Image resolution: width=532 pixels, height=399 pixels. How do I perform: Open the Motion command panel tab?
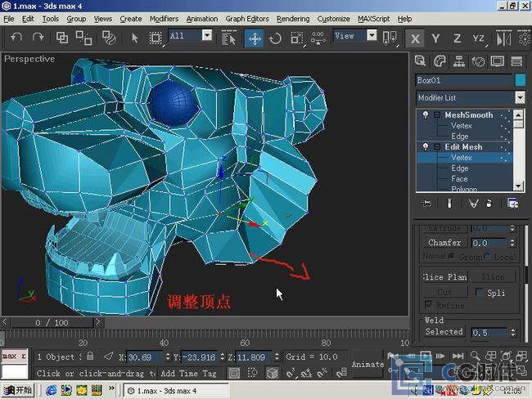[x=479, y=61]
